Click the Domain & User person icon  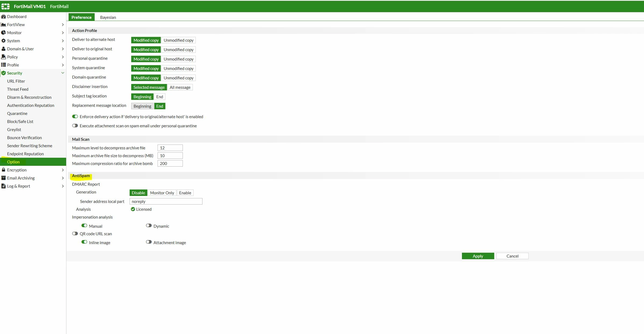[3, 49]
